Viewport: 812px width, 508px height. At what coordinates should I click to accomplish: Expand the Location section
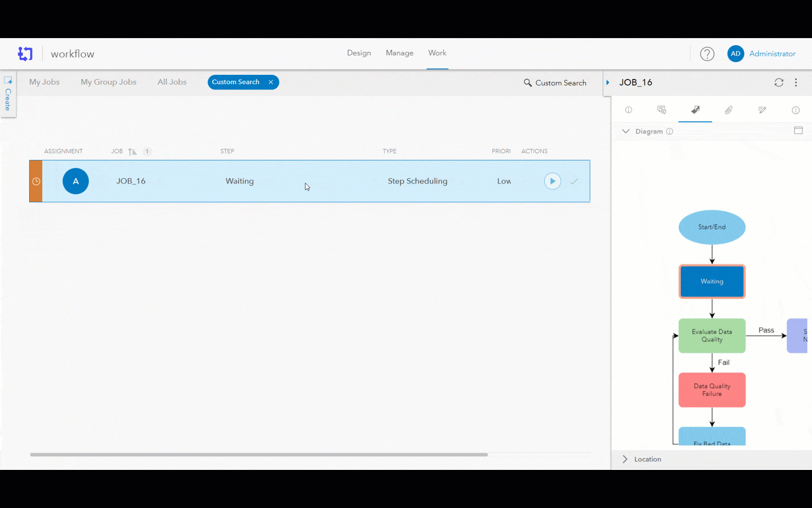[x=625, y=459]
